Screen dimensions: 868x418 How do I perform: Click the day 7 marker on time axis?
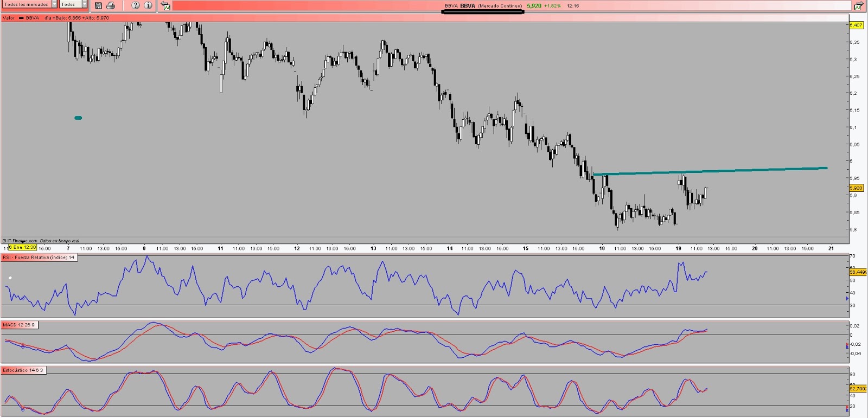[x=68, y=248]
